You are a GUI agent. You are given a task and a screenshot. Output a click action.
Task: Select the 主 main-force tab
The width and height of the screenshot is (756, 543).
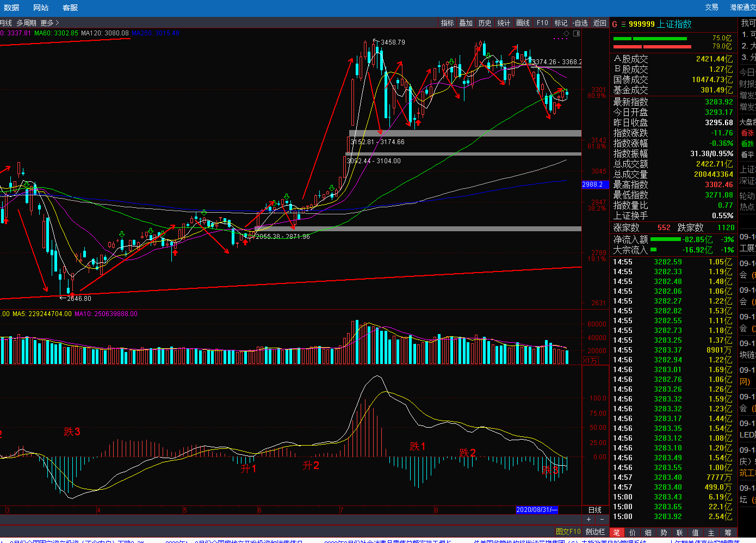click(711, 533)
